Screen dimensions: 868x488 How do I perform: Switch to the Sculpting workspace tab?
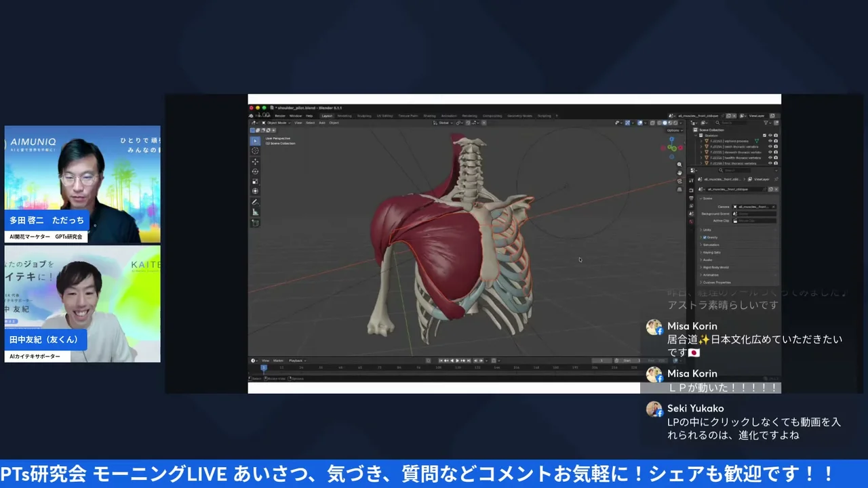364,116
